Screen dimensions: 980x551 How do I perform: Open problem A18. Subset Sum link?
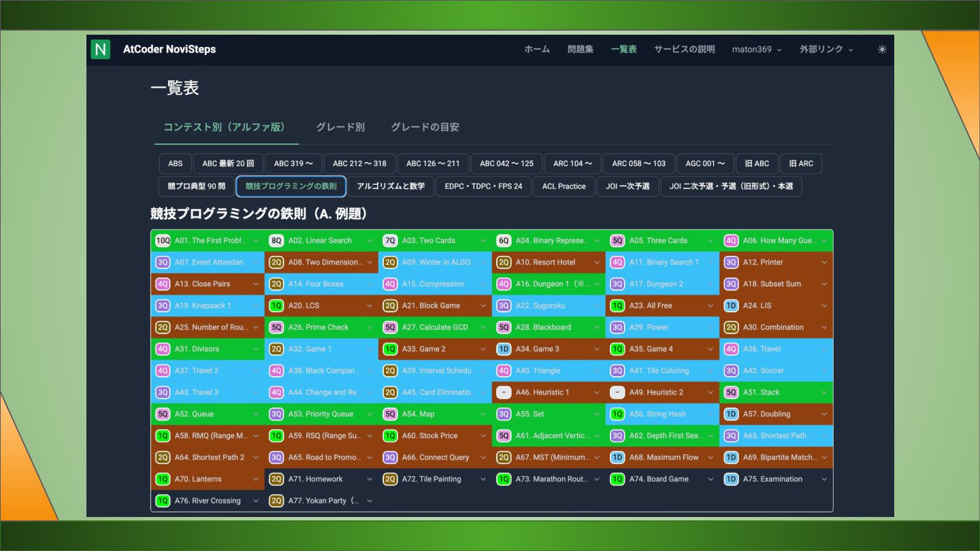pos(772,284)
